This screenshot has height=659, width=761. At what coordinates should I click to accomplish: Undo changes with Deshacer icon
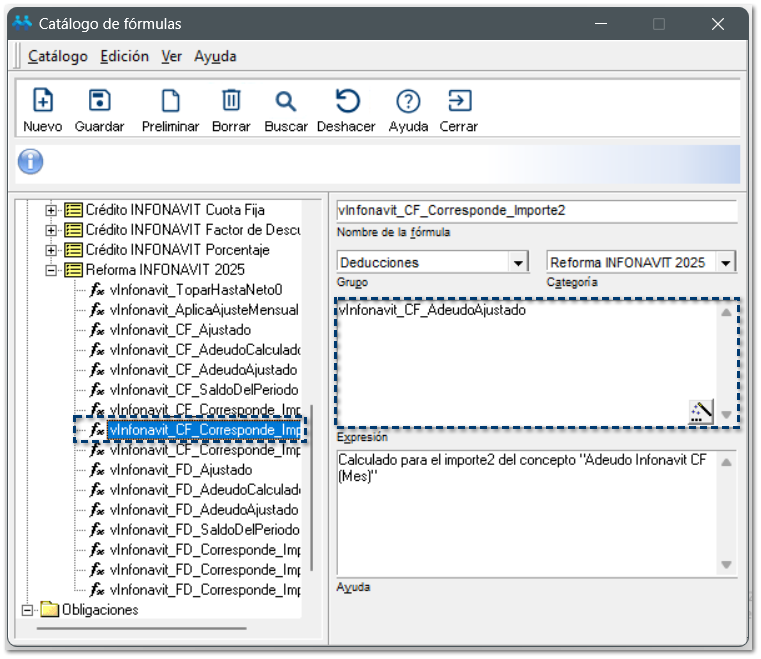click(346, 101)
